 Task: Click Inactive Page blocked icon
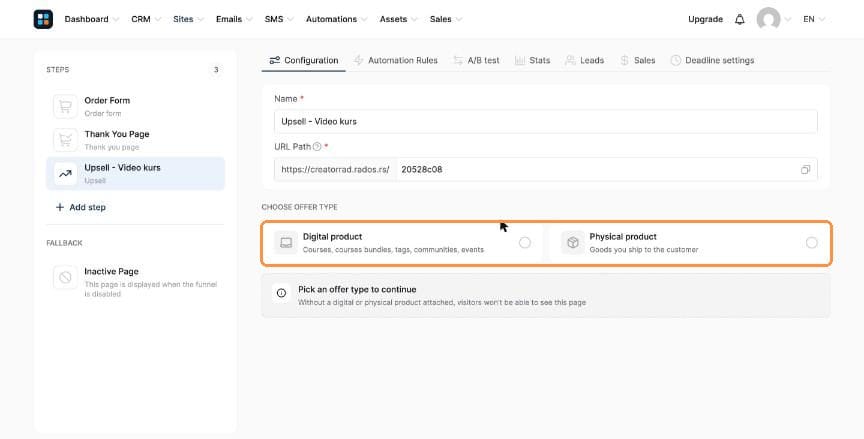coord(65,277)
